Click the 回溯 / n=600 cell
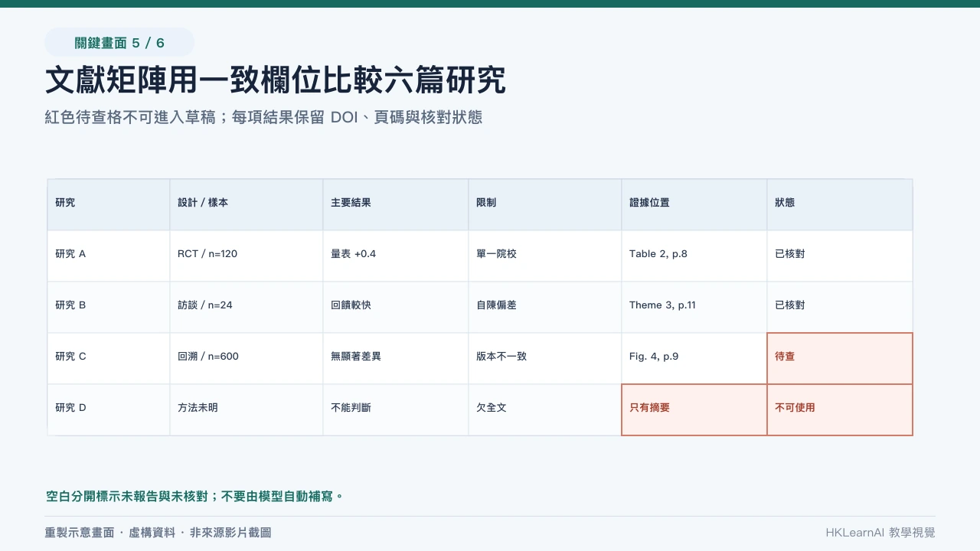The width and height of the screenshot is (980, 551). [247, 359]
